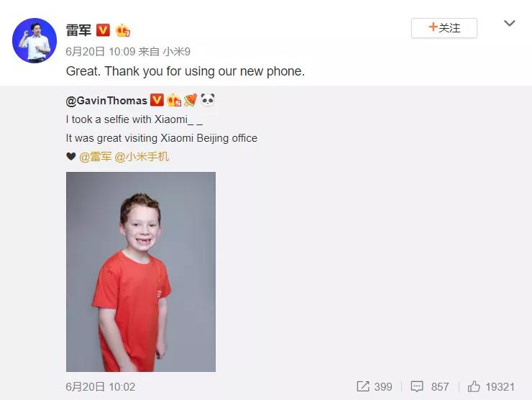
Task: Follow 雷军 with the +关注 button
Action: [444, 28]
